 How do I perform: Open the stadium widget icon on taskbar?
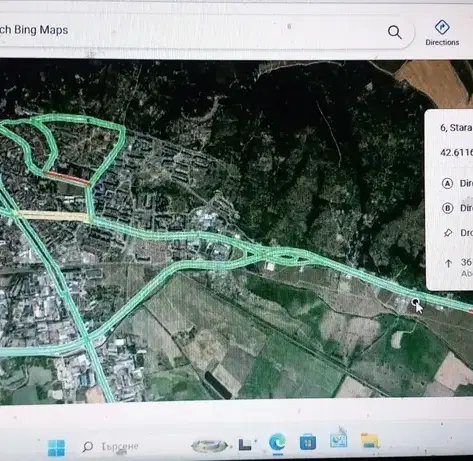click(x=209, y=446)
